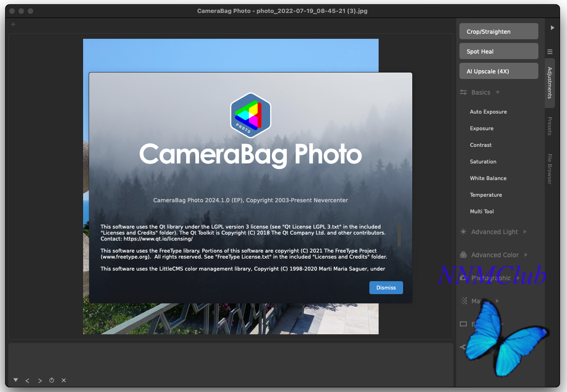Click the CameraBag Photo 2024.1.0 (EP) version line
Screen dimensions: 567x392
click(251, 200)
